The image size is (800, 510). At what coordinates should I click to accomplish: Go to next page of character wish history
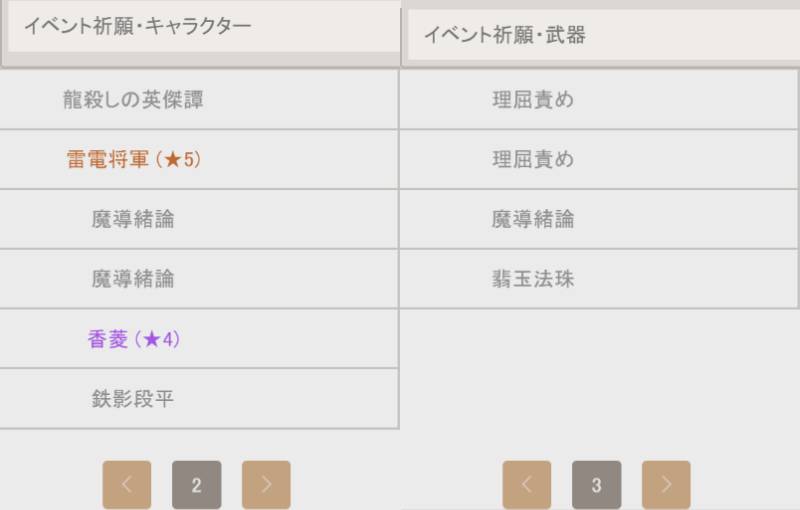click(x=266, y=484)
